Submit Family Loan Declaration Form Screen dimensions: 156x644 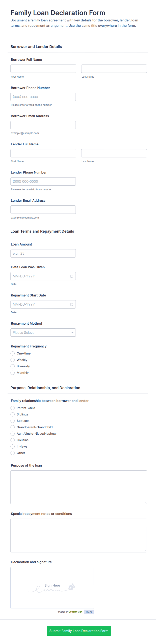coord(79,631)
